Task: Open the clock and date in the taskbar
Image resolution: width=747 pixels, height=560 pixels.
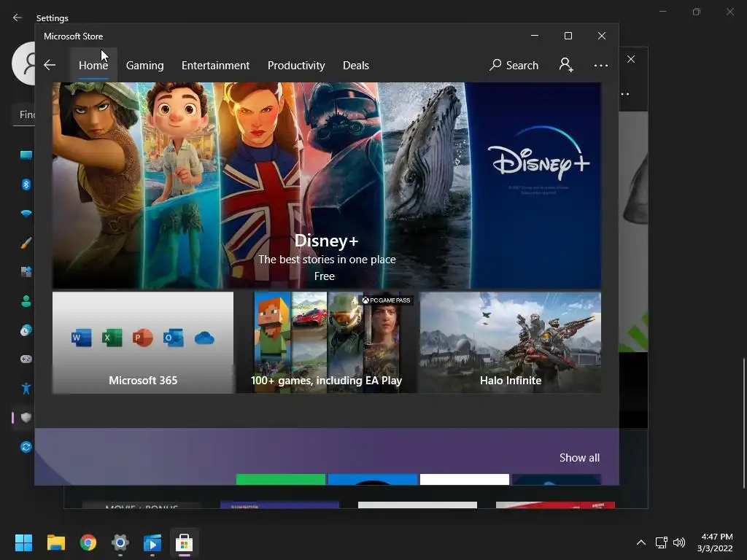Action: pos(715,542)
